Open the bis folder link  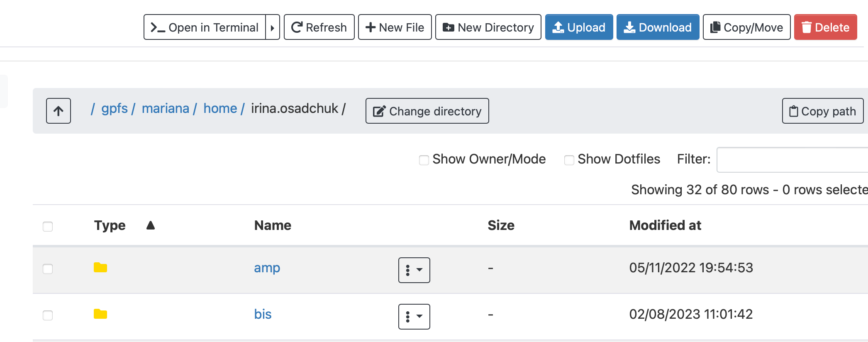pos(263,314)
